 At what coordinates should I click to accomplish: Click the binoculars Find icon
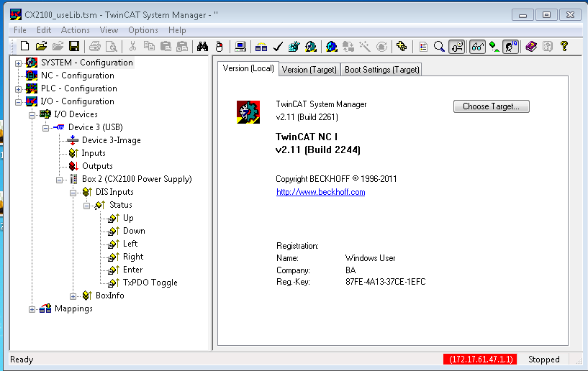point(202,47)
